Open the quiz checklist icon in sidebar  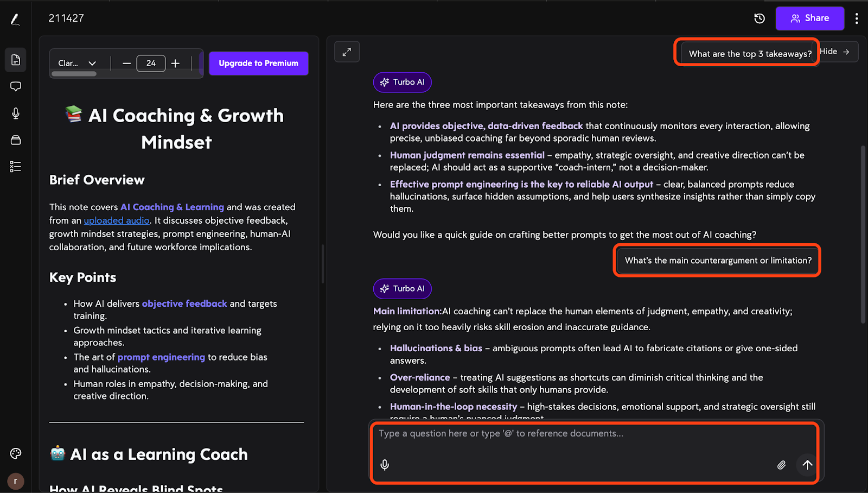[x=16, y=167]
